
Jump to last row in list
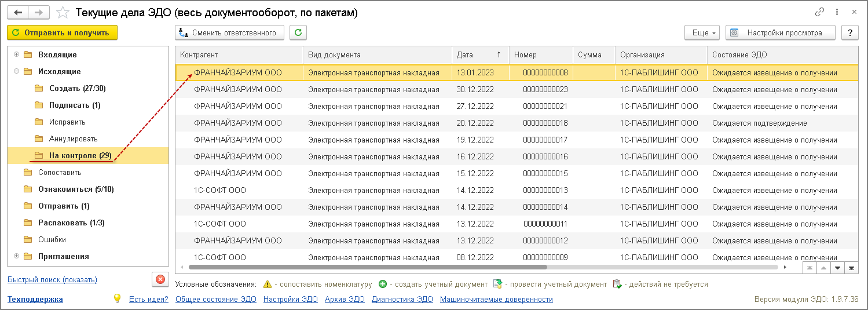click(x=851, y=268)
